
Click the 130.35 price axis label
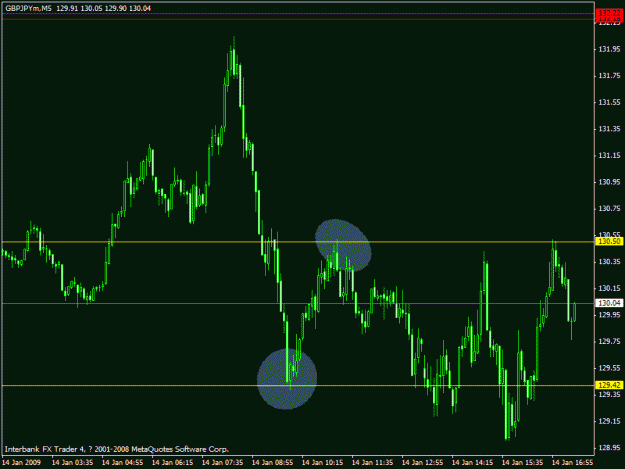609,262
